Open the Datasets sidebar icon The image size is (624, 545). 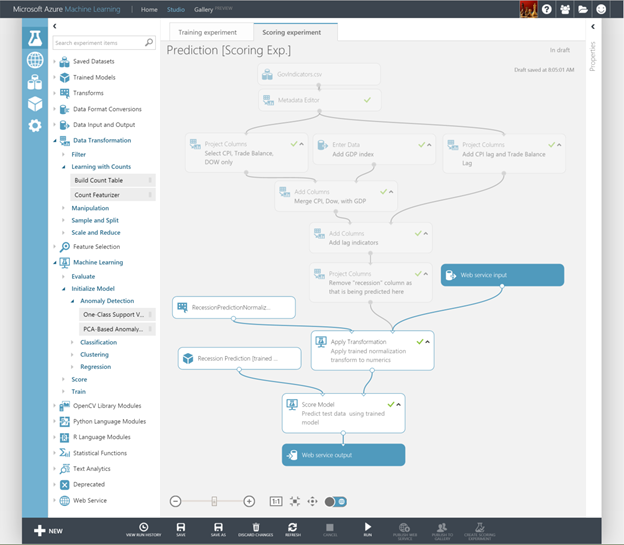tap(35, 82)
